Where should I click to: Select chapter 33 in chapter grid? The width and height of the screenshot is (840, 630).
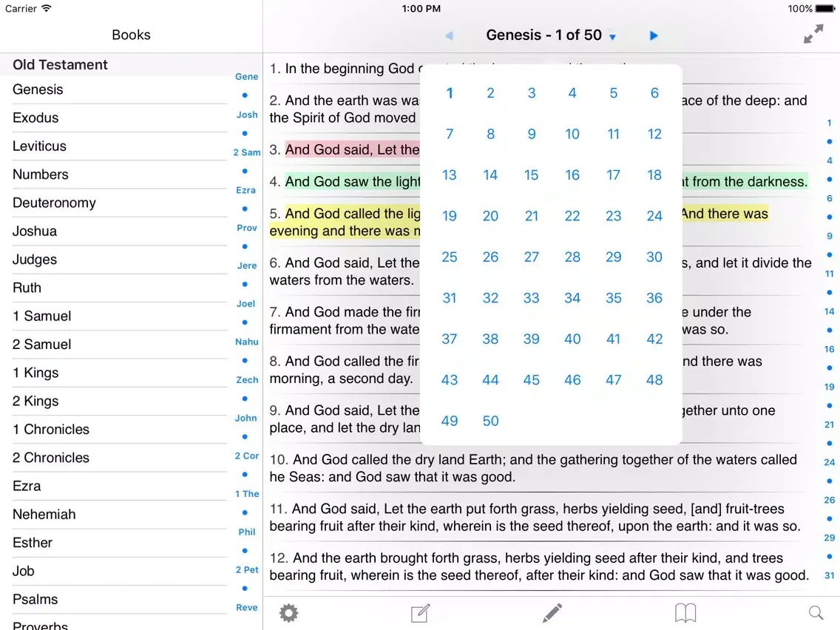point(532,298)
